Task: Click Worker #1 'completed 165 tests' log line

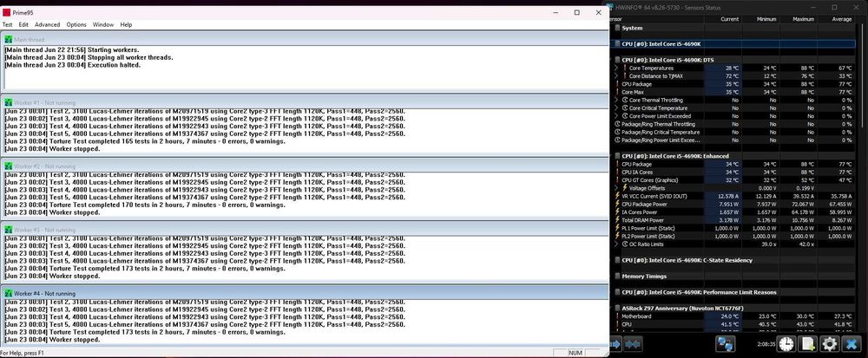Action: click(145, 141)
